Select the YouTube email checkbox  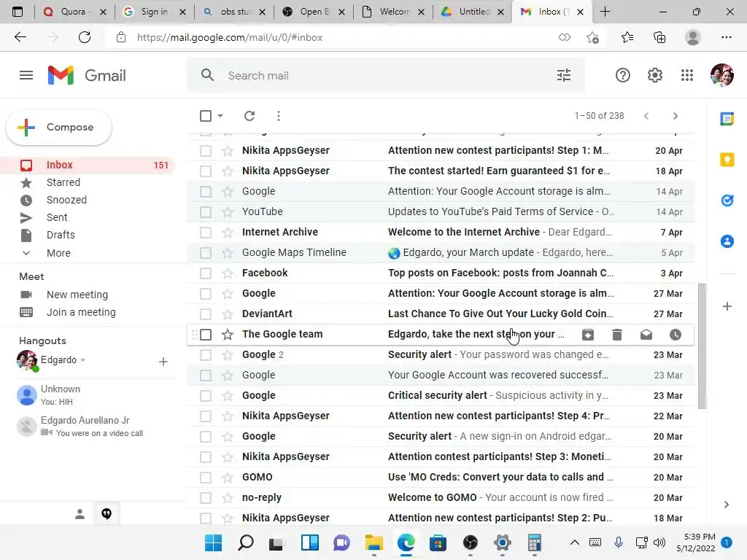click(206, 212)
